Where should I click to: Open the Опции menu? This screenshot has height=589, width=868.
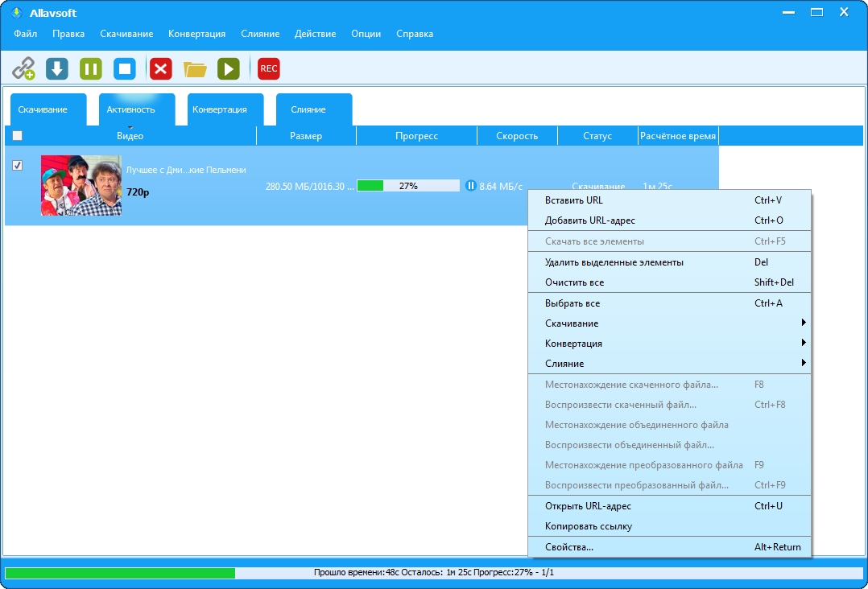pos(366,34)
